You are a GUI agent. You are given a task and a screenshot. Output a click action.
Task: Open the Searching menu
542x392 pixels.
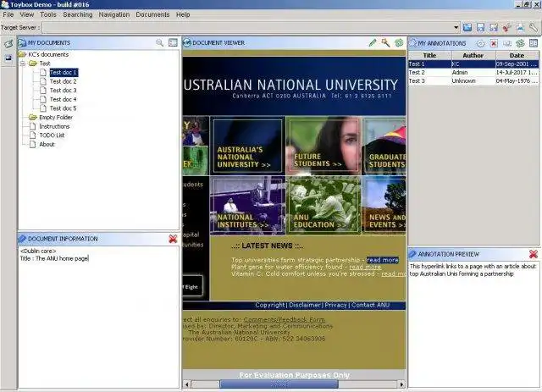tap(78, 14)
